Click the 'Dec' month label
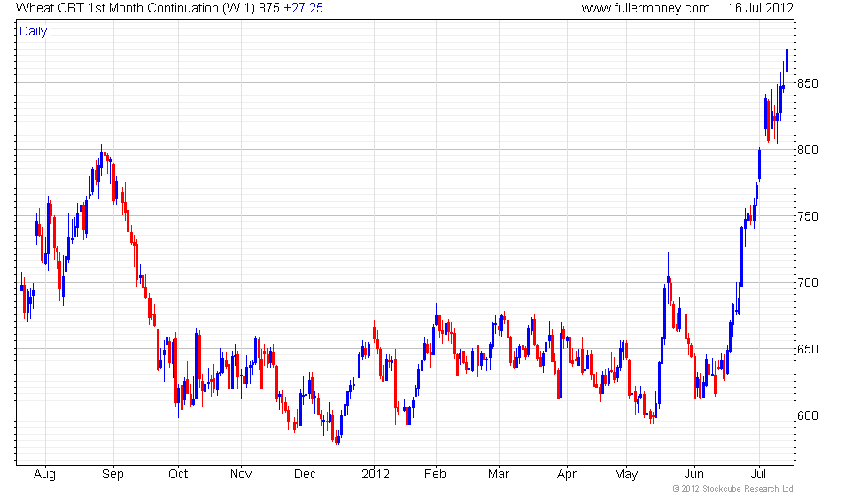868x496 pixels. click(x=305, y=475)
